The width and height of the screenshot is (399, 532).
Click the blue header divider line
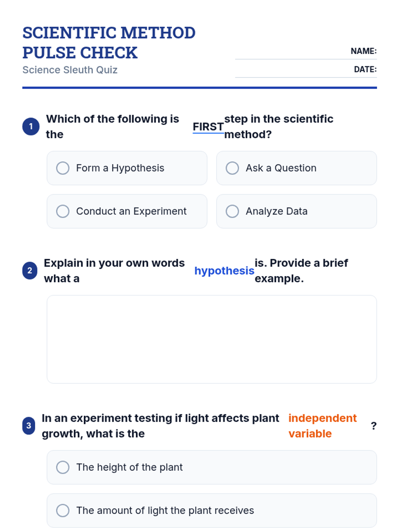tap(199, 88)
